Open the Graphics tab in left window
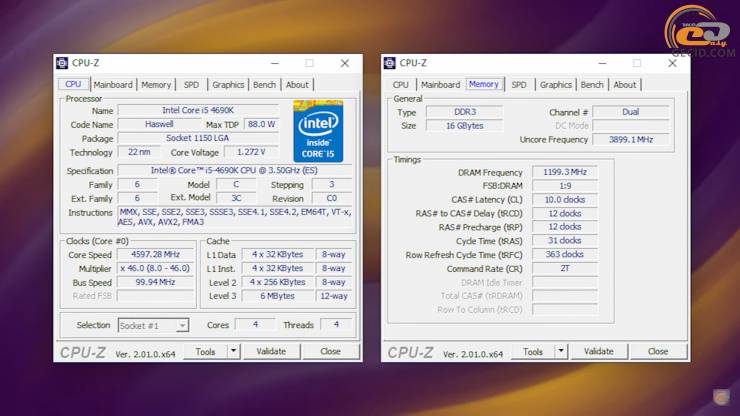Image resolution: width=740 pixels, height=416 pixels. (x=228, y=85)
